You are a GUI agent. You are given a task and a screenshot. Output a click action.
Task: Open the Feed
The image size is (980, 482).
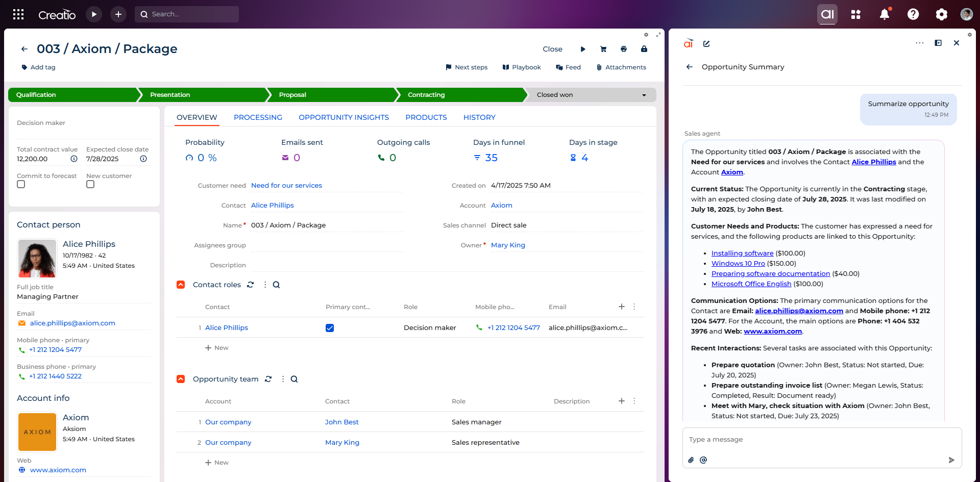click(x=569, y=67)
